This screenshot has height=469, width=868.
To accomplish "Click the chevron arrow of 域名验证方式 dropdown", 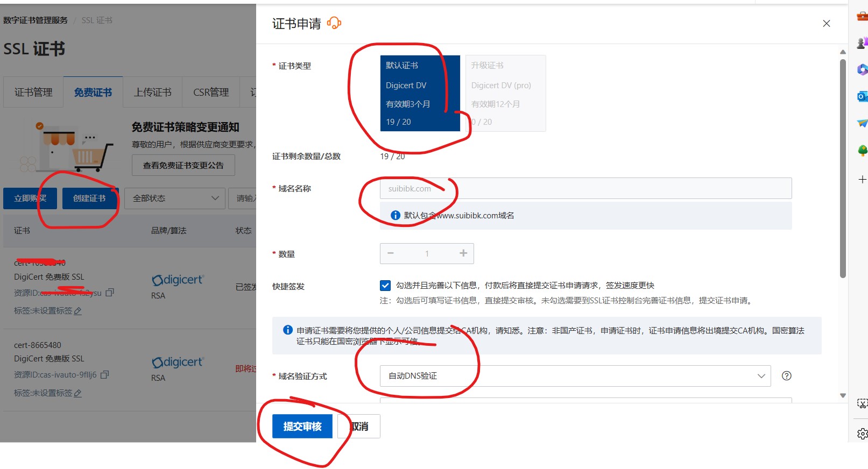I will coord(761,376).
